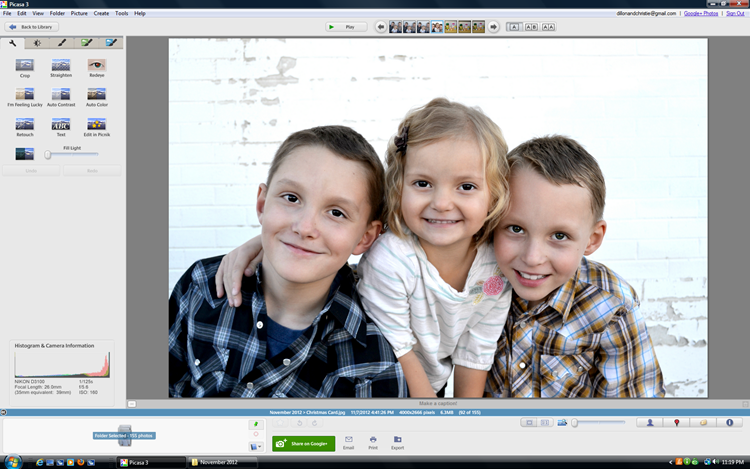Show the People panel
Screen dimensions: 750x469
650,423
